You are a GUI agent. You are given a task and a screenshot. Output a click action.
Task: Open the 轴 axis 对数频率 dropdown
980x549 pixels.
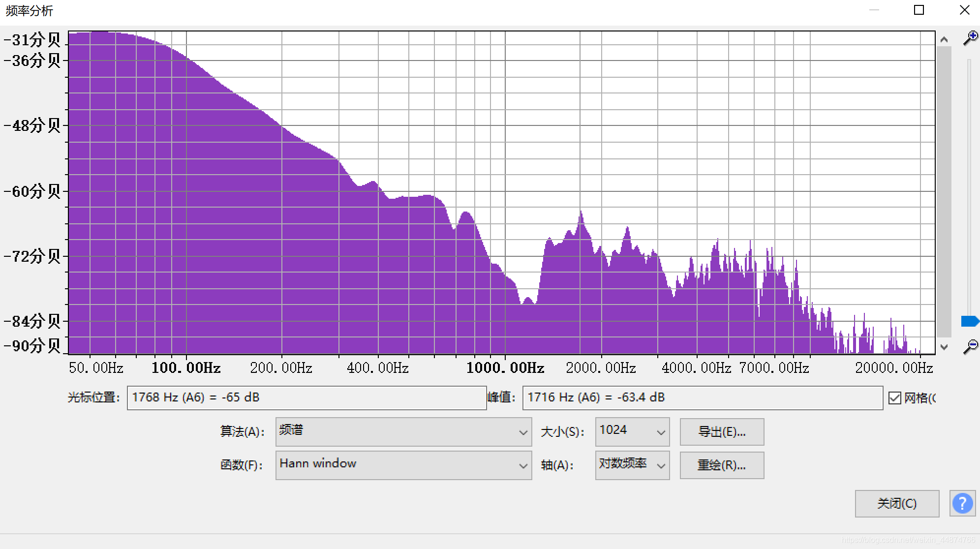tap(632, 465)
